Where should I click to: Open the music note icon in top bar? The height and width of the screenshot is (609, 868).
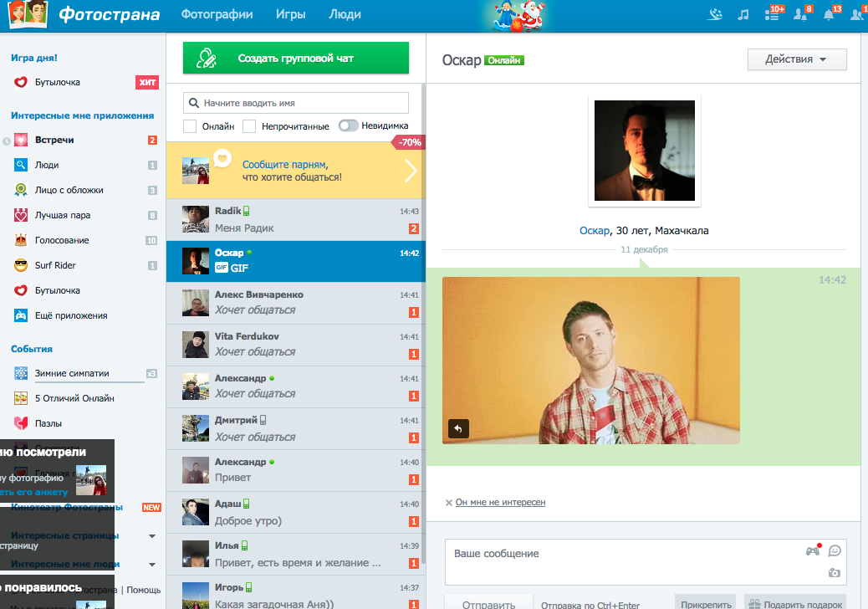point(743,15)
